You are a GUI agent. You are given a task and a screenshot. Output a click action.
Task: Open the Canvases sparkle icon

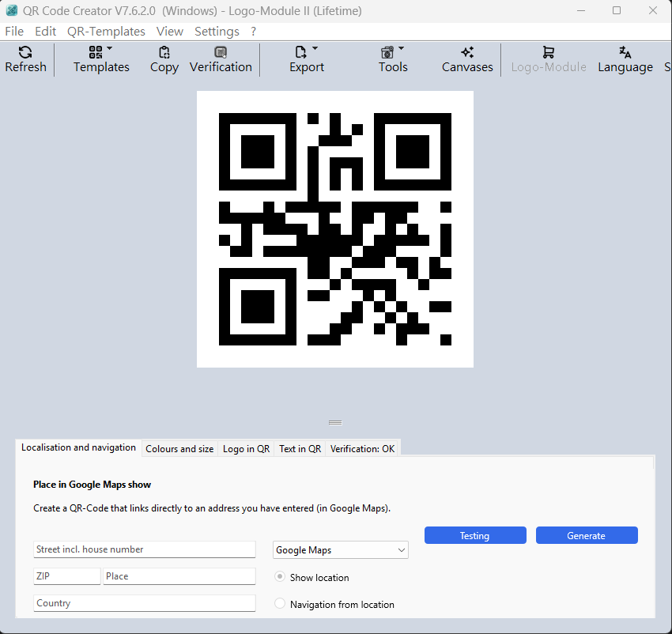tap(467, 52)
